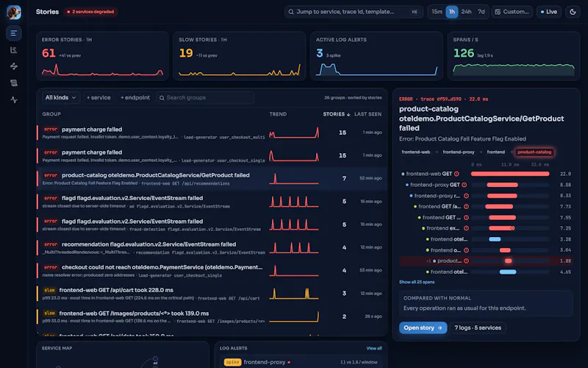Screen dimensions: 588x368
Task: Click the Open story button
Action: [423, 328]
